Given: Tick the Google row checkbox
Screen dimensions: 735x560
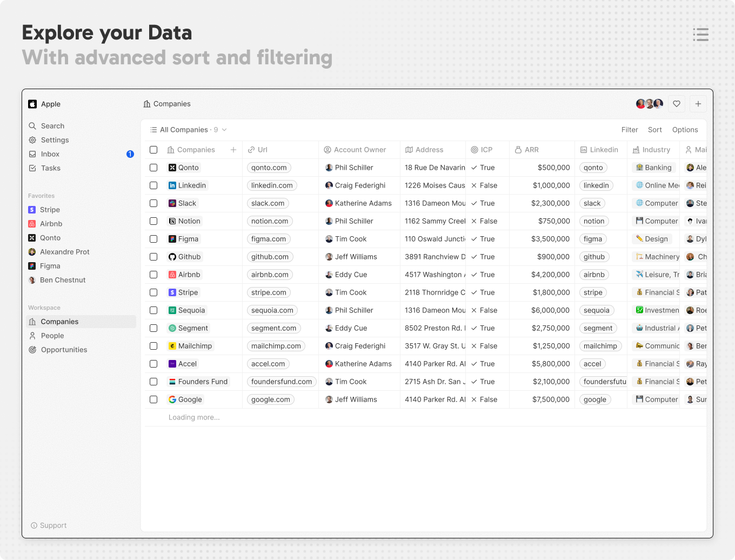Looking at the screenshot, I should coord(153,399).
